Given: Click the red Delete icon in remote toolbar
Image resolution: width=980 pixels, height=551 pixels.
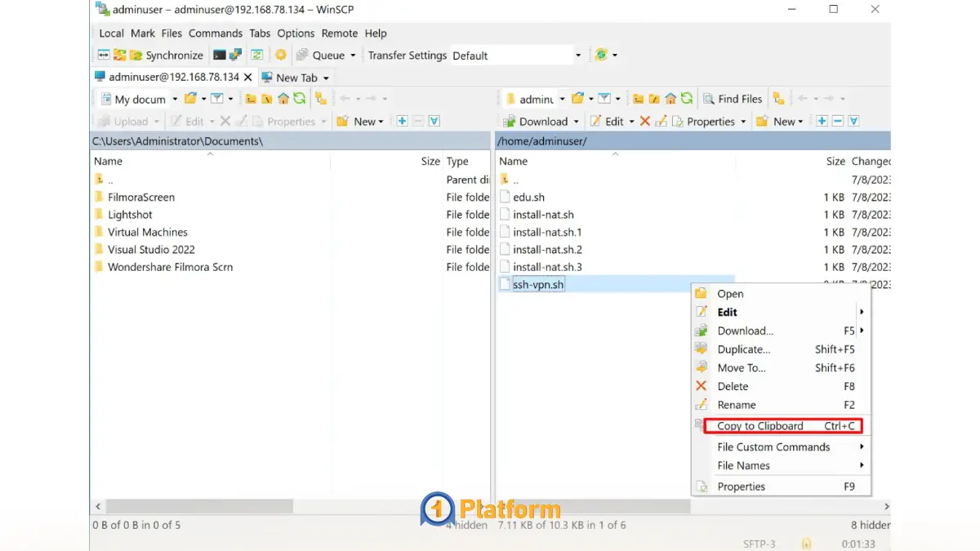Looking at the screenshot, I should [x=644, y=122].
